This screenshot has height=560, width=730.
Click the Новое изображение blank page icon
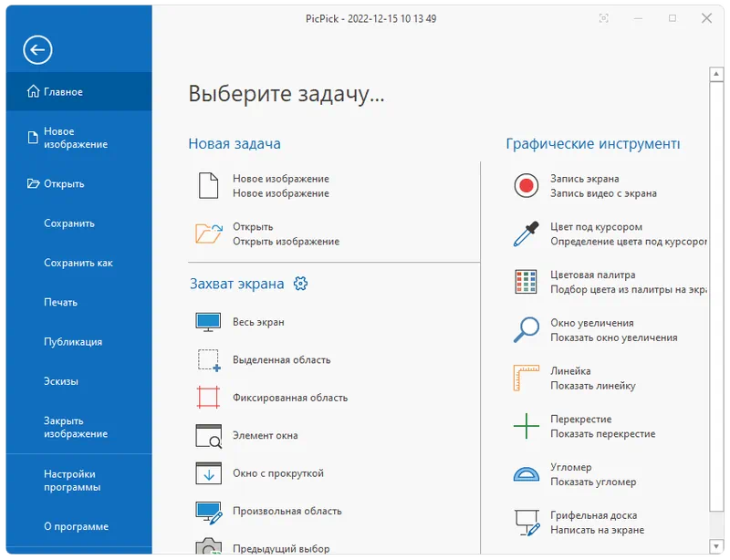pos(208,186)
